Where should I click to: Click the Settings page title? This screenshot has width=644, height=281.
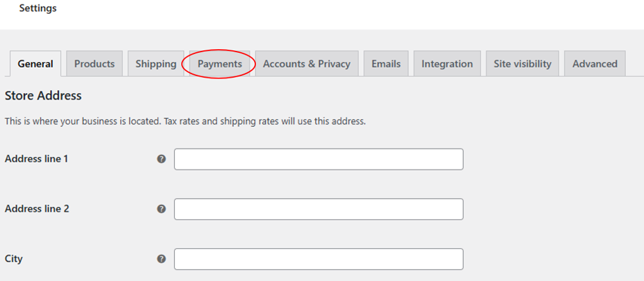point(38,9)
